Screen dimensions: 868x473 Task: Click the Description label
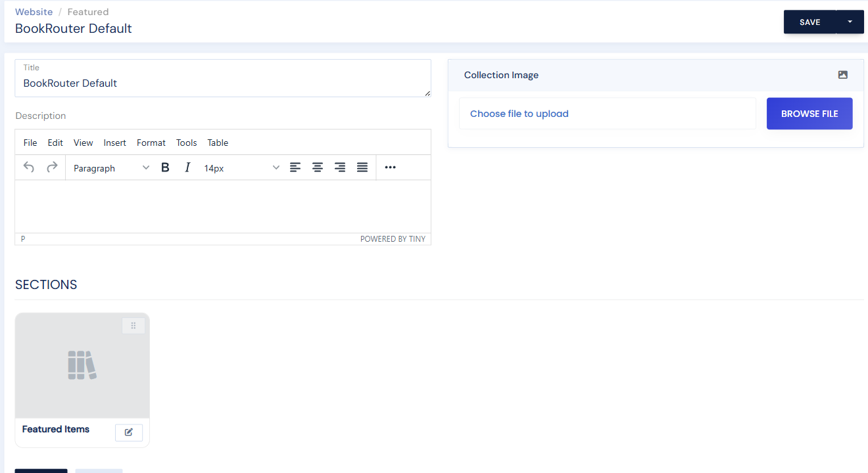pyautogui.click(x=41, y=116)
